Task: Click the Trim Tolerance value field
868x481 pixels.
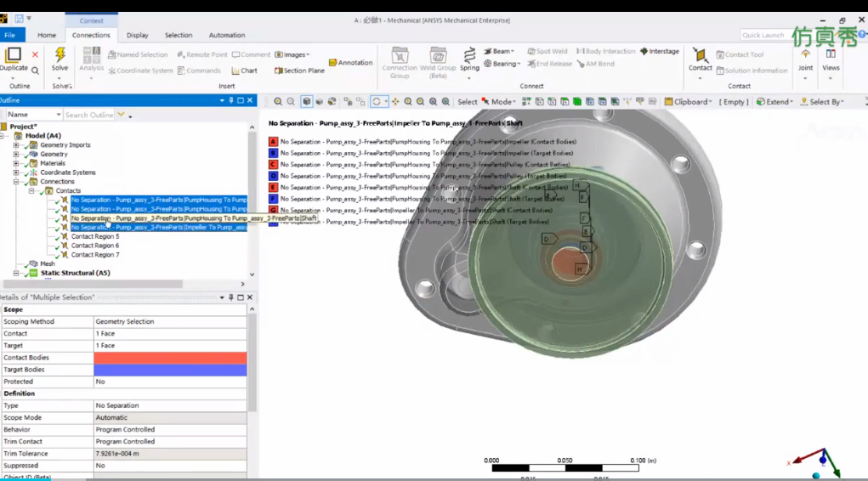Action: [x=170, y=453]
